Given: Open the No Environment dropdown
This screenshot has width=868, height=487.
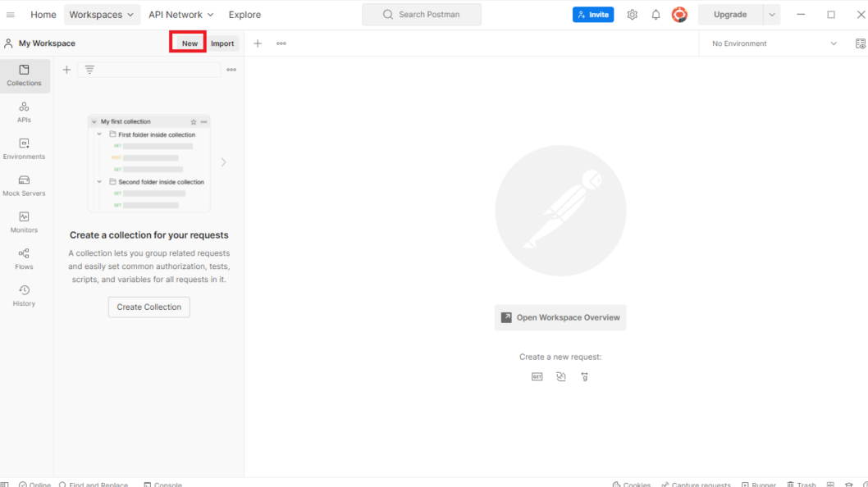Looking at the screenshot, I should [774, 43].
